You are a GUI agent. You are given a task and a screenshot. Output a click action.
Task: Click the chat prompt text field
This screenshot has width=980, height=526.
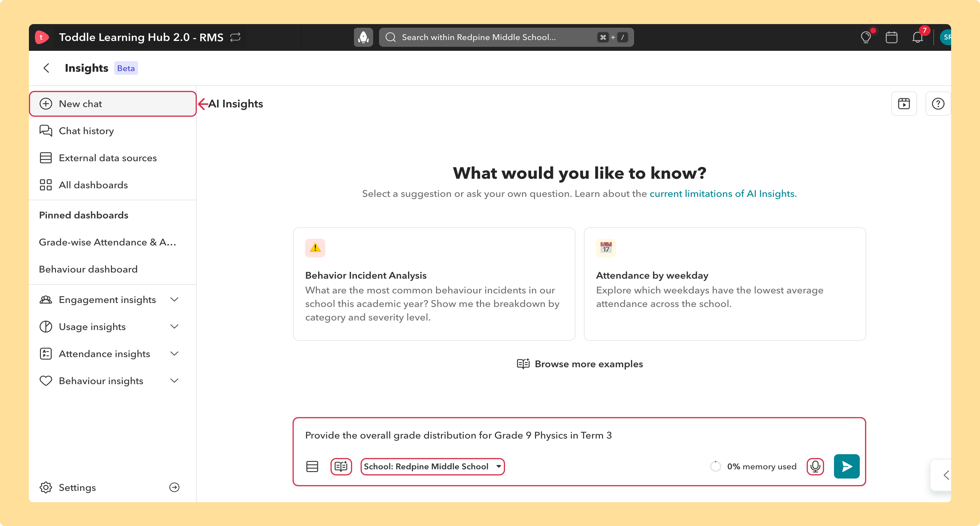tap(579, 435)
